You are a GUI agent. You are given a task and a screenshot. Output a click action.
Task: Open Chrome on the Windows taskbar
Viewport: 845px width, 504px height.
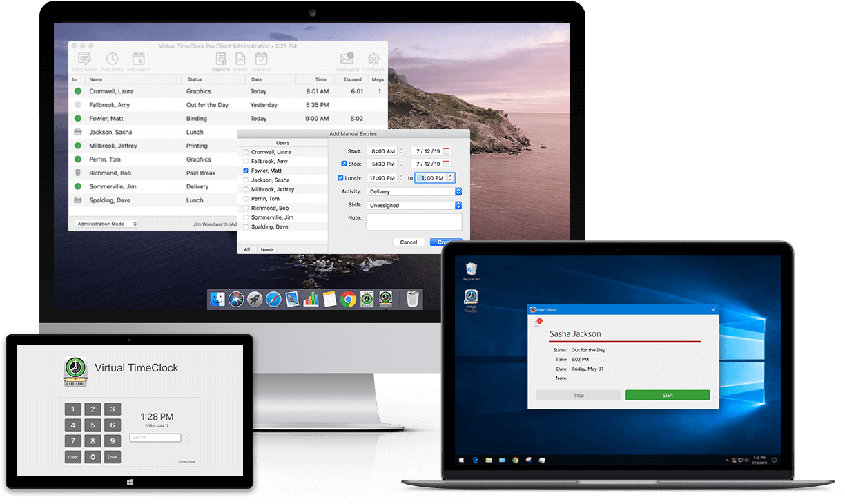tap(516, 460)
